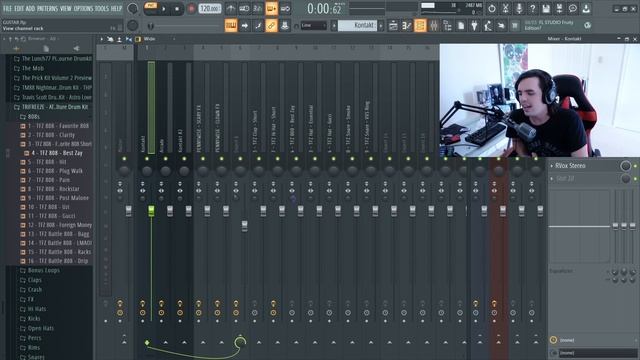The height and width of the screenshot is (360, 640).
Task: Open the mixer options arrow menu left of Wide
Action: click(102, 39)
